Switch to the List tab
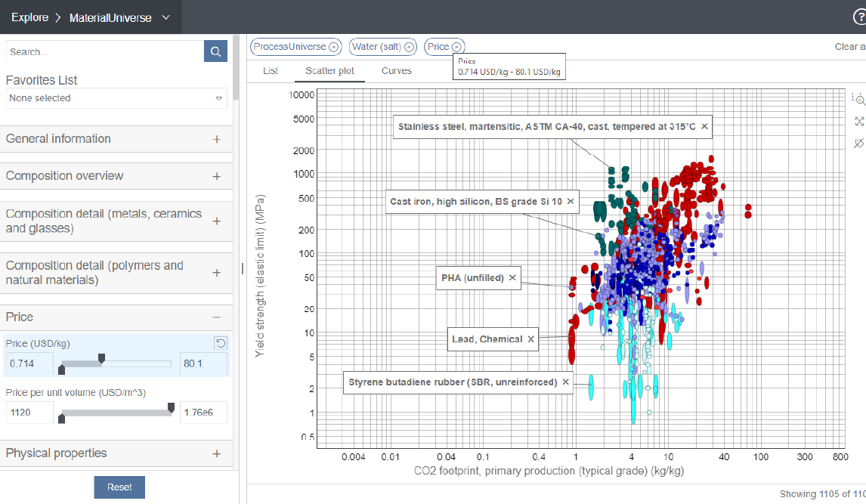The image size is (866, 504). point(271,71)
